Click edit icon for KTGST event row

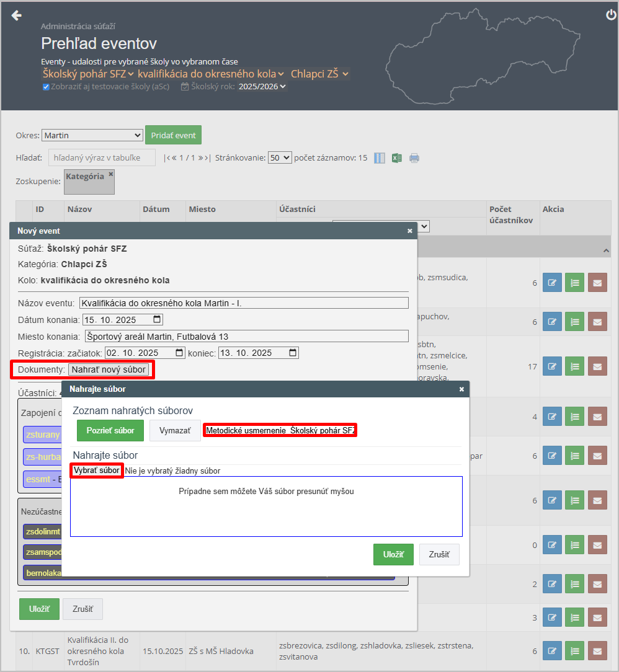coord(552,652)
